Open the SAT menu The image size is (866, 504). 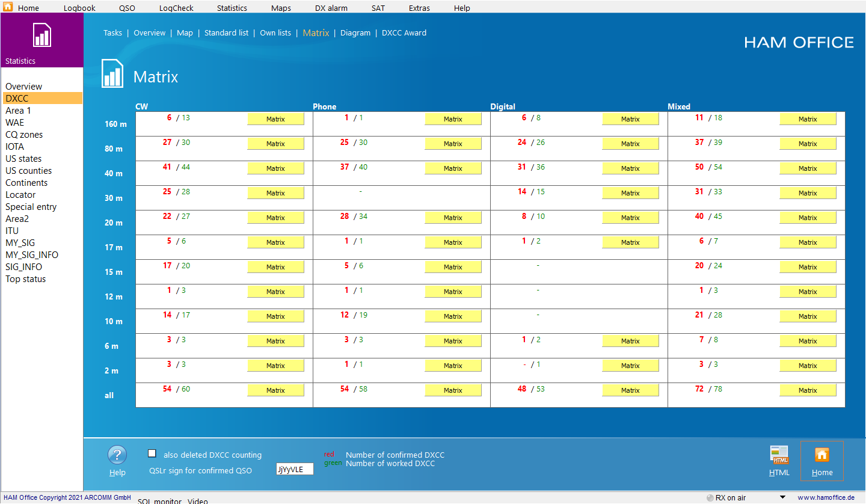(378, 8)
